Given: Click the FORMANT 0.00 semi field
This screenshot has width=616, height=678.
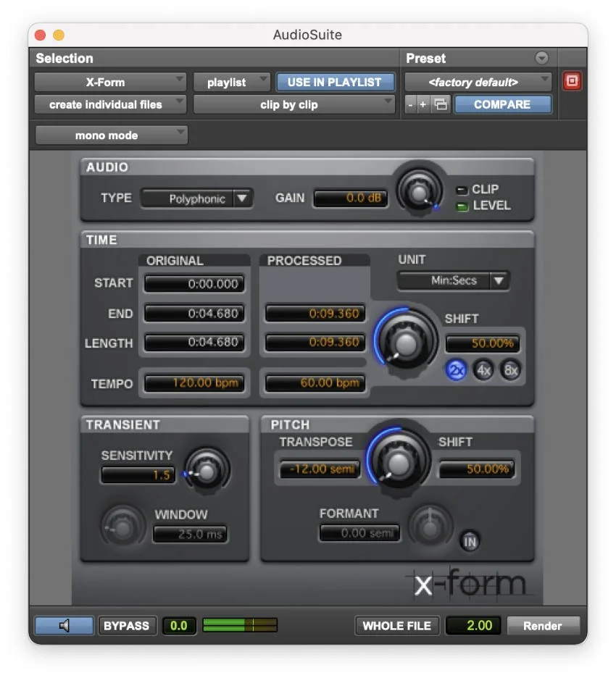Looking at the screenshot, I should point(359,533).
